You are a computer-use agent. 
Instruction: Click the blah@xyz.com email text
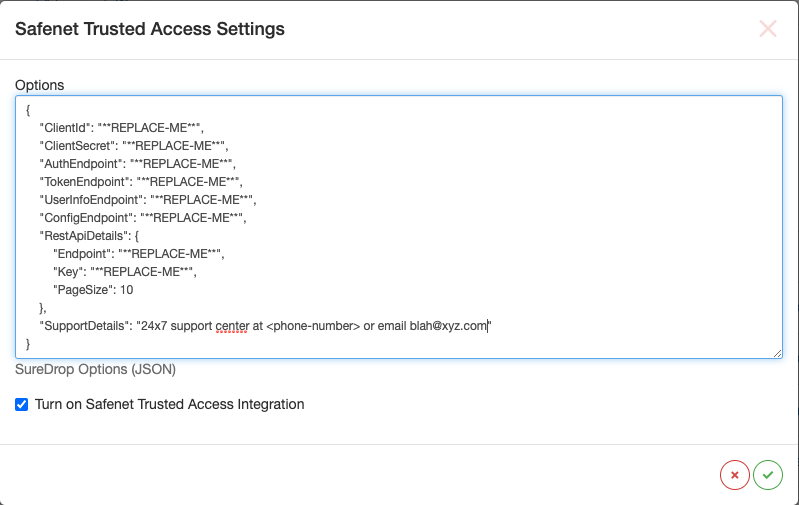point(448,326)
